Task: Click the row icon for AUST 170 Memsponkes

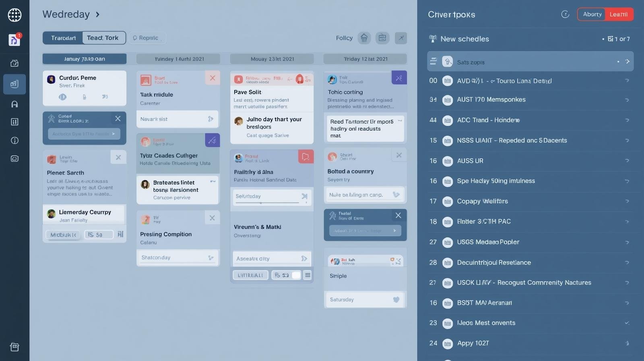Action: pyautogui.click(x=447, y=100)
